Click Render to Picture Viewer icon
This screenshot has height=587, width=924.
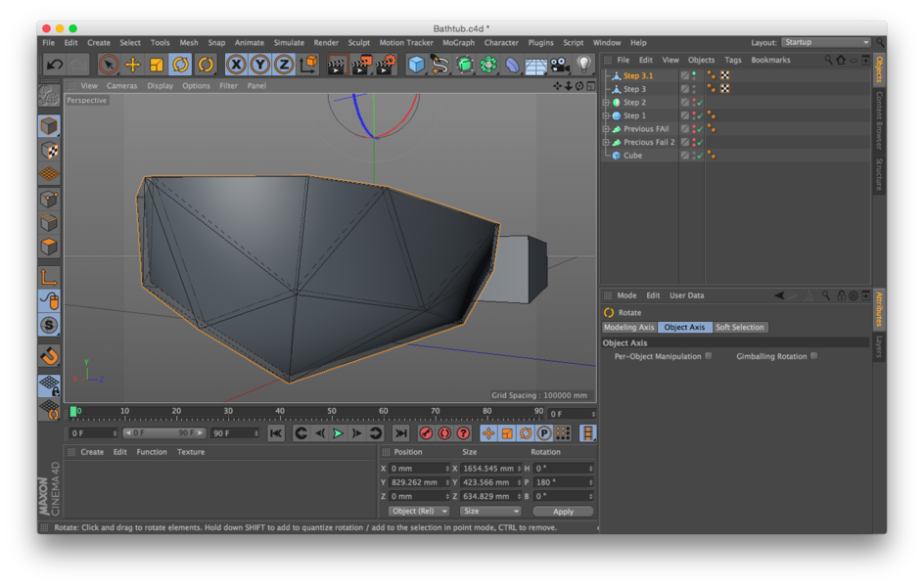point(361,65)
